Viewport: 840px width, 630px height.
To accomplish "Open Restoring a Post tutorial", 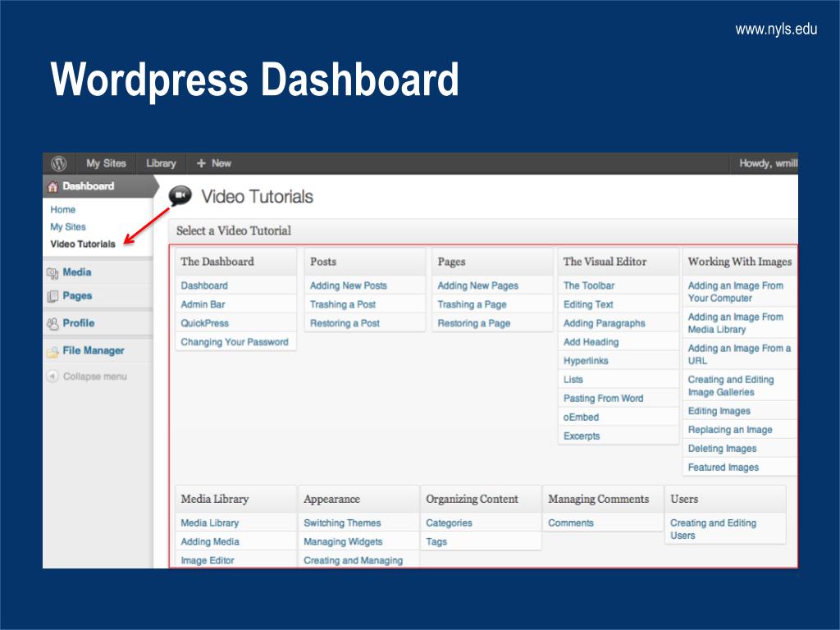I will click(345, 323).
